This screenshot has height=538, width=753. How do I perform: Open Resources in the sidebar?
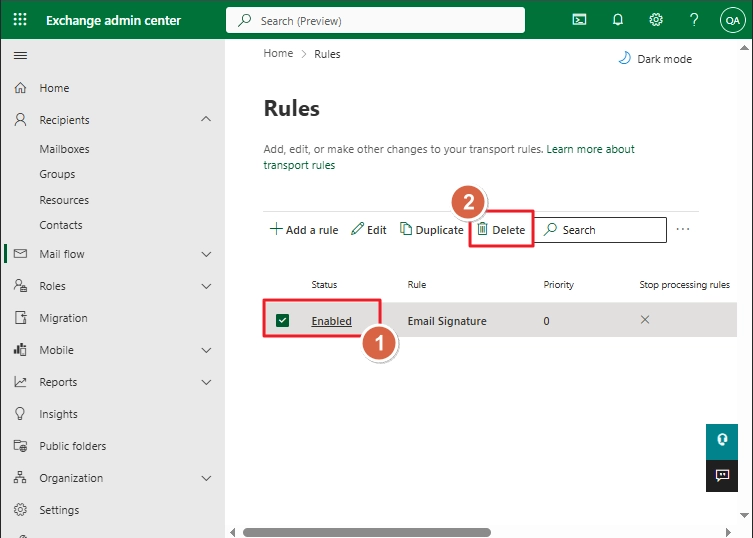(64, 200)
